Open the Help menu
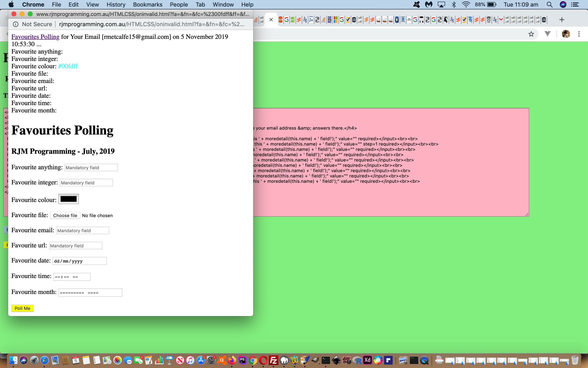 [x=247, y=5]
